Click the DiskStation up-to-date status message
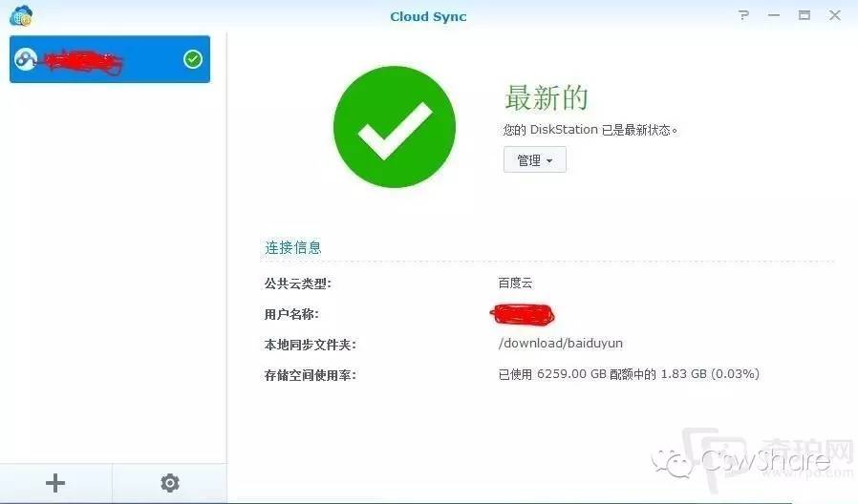The height and width of the screenshot is (504, 858). pyautogui.click(x=590, y=130)
